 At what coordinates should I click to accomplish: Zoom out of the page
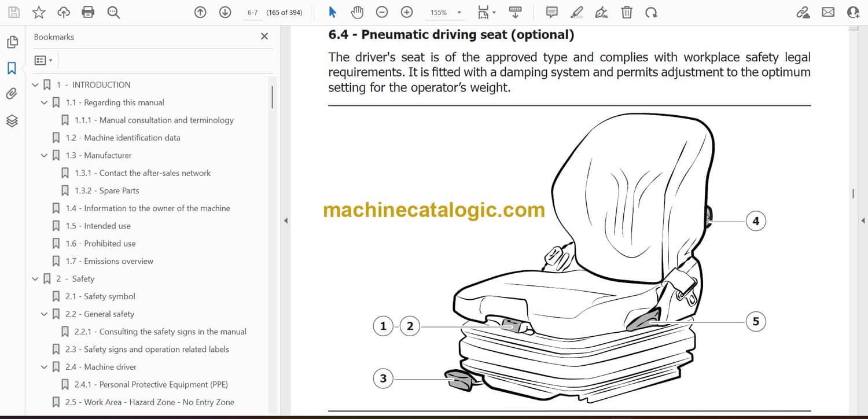[382, 12]
